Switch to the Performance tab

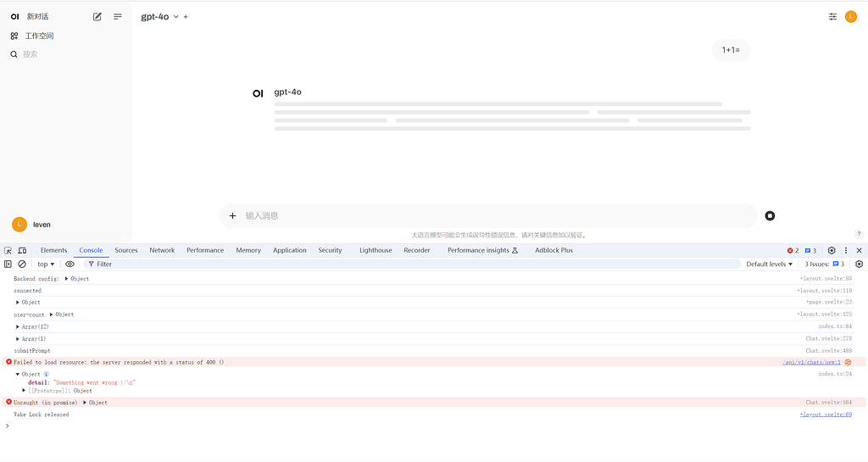(x=205, y=251)
